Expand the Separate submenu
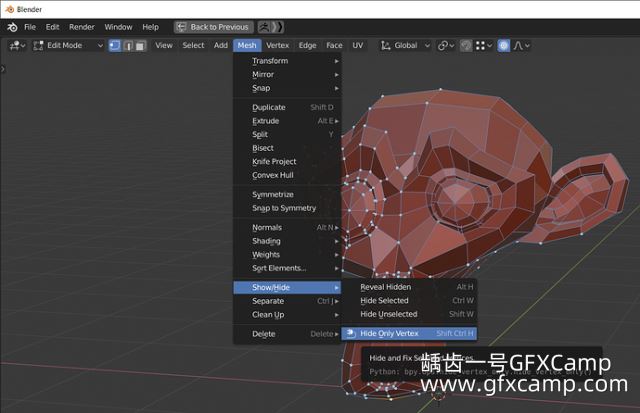The width and height of the screenshot is (640, 413). [x=287, y=301]
